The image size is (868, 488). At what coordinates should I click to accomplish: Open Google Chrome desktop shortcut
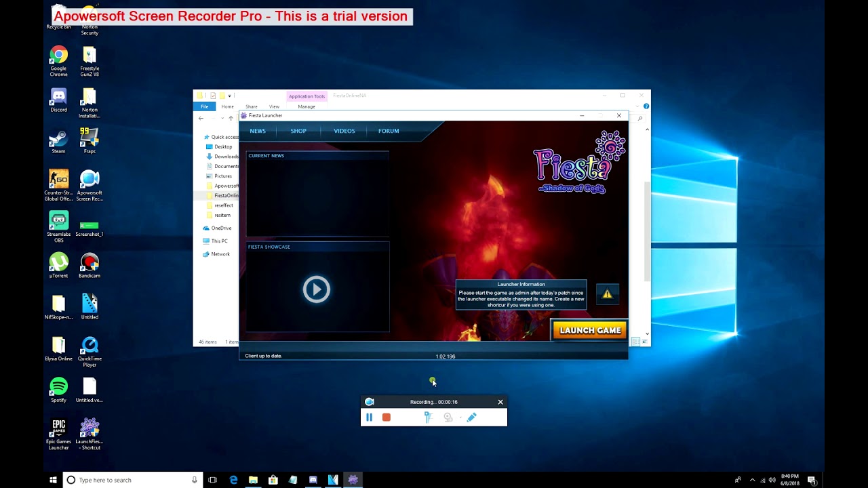tap(58, 61)
